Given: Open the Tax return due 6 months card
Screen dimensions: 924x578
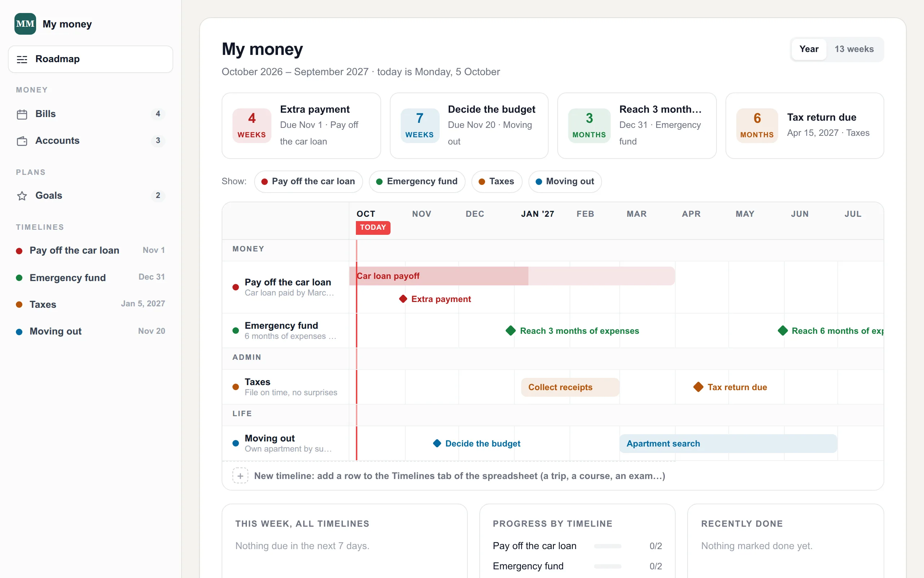Looking at the screenshot, I should pyautogui.click(x=805, y=126).
